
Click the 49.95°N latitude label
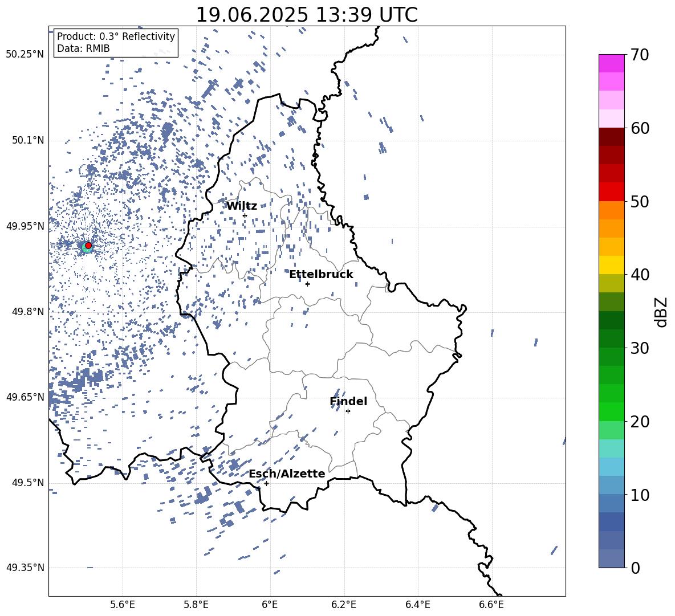click(x=25, y=226)
